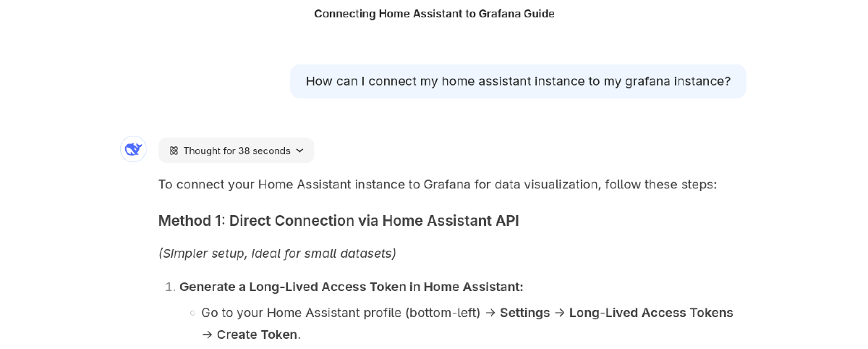Select the user question message bubble
Screen dimensions: 868x349
pos(518,81)
